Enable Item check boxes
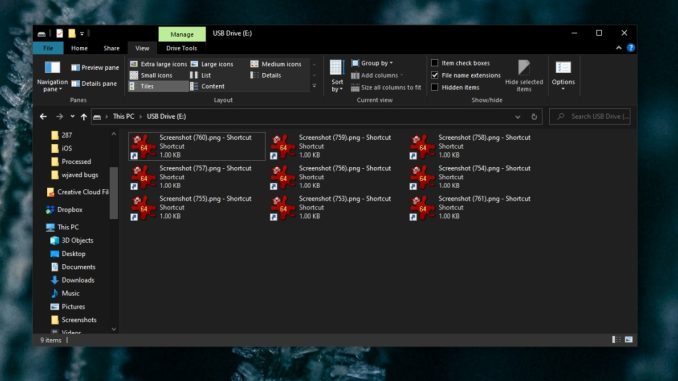Screen dimensions: 678x381 (x=435, y=63)
